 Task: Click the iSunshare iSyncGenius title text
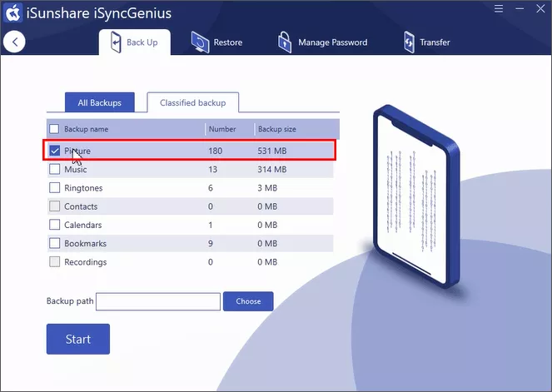point(99,13)
